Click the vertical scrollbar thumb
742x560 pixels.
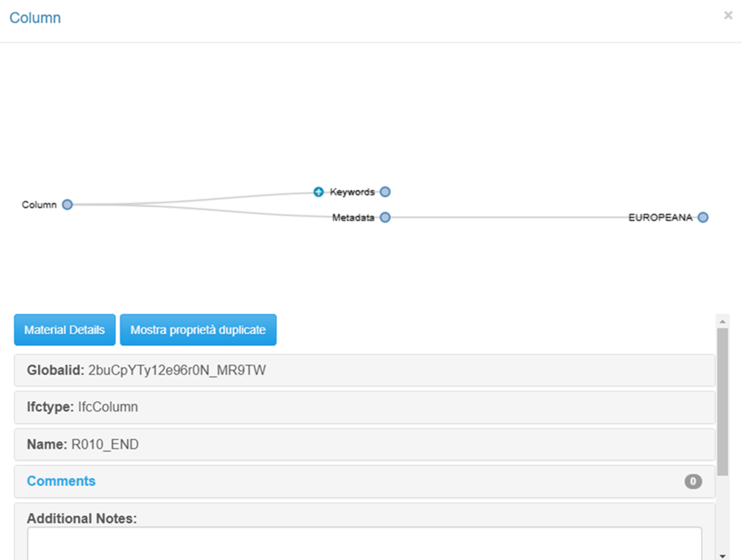pyautogui.click(x=722, y=402)
